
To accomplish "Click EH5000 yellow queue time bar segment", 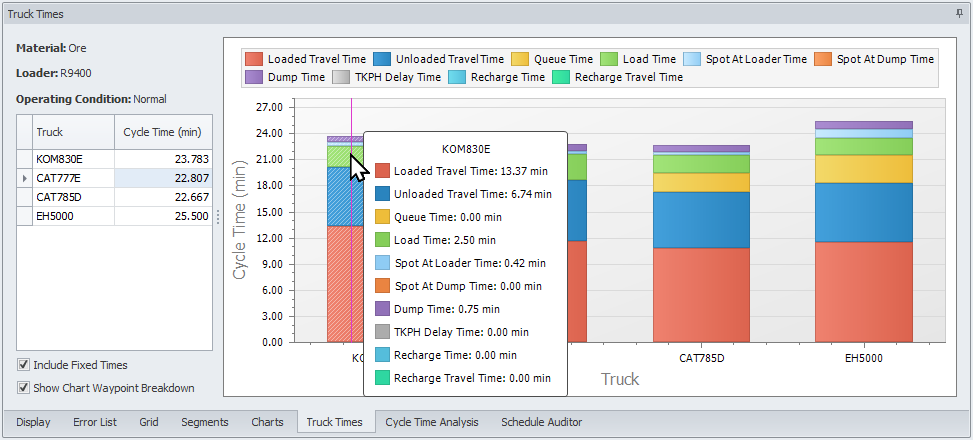I will [864, 169].
